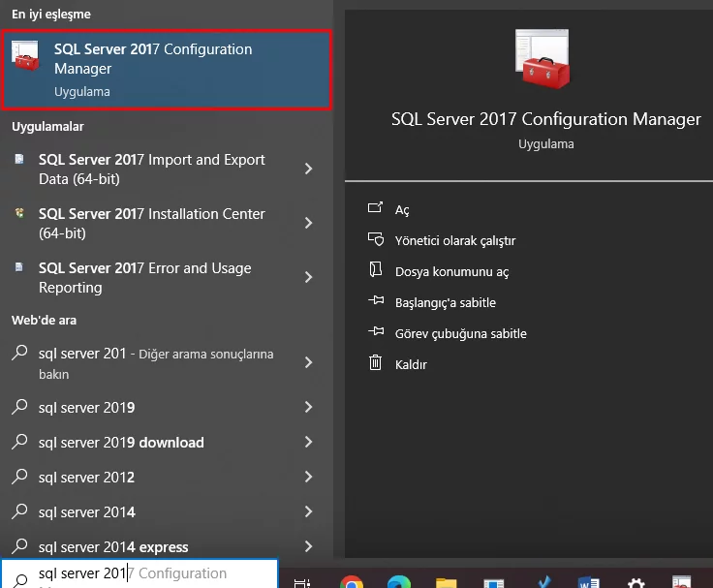Click the pin icon beside Başlangıç'a sabitle

click(376, 300)
